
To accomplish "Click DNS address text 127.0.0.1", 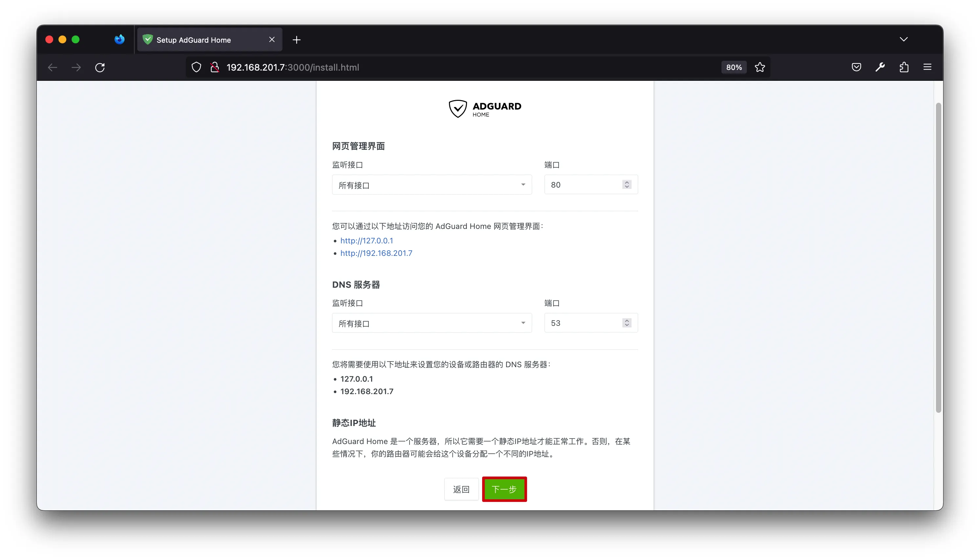I will (356, 379).
